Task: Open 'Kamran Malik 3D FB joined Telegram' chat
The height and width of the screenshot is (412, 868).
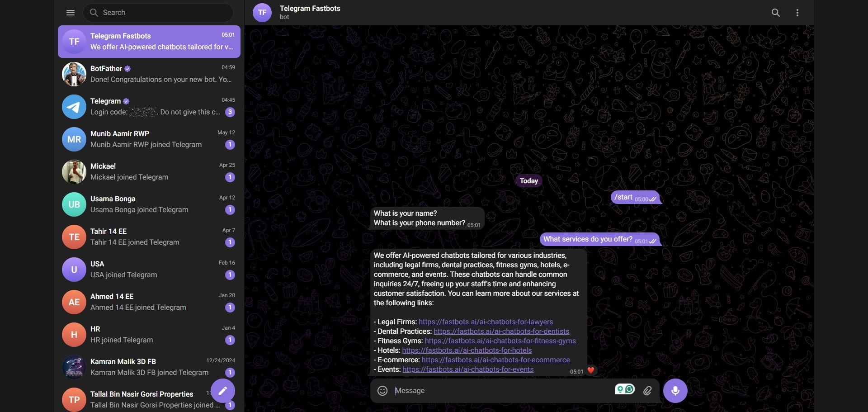Action: click(x=149, y=367)
